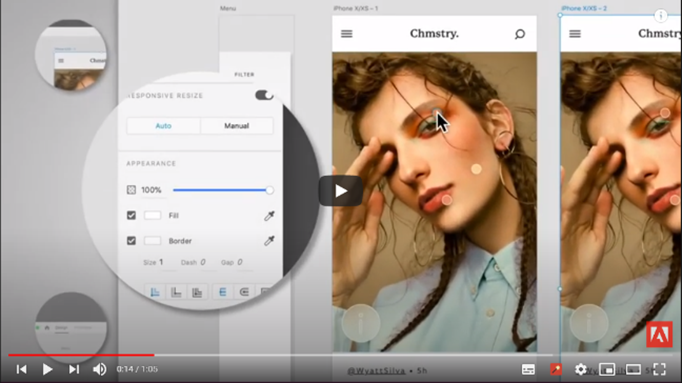Click the red magic wand extension icon
The height and width of the screenshot is (383, 682).
(555, 370)
